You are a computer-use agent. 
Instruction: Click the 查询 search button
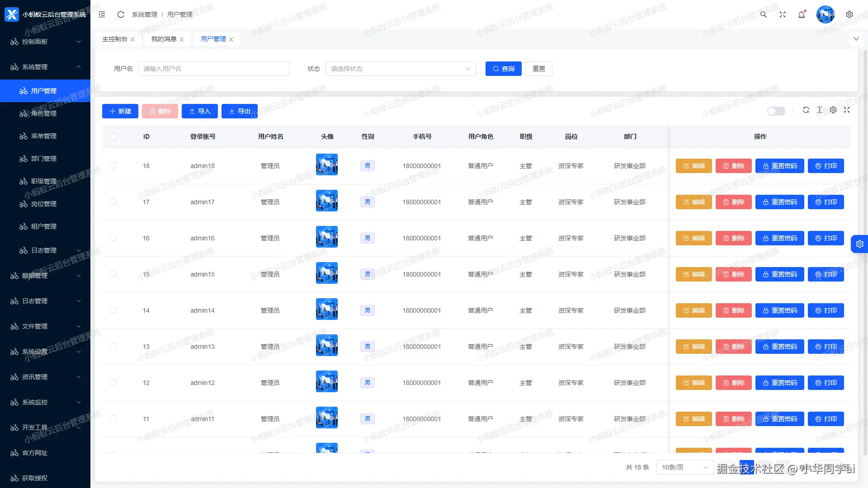(503, 69)
